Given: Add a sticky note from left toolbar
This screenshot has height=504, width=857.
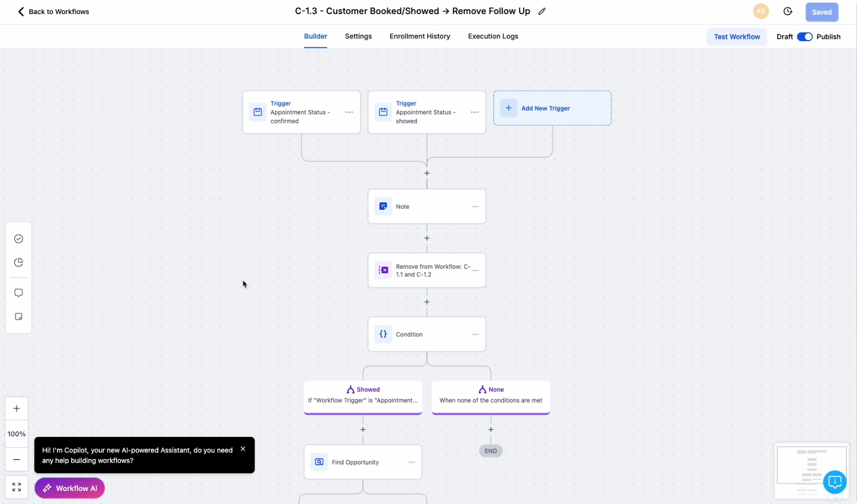Looking at the screenshot, I should coord(18,316).
